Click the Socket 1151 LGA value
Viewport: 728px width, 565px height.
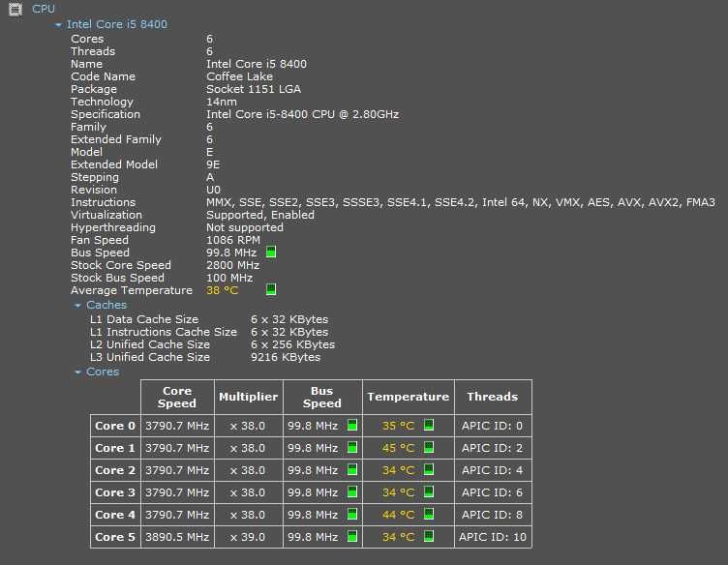tap(254, 89)
